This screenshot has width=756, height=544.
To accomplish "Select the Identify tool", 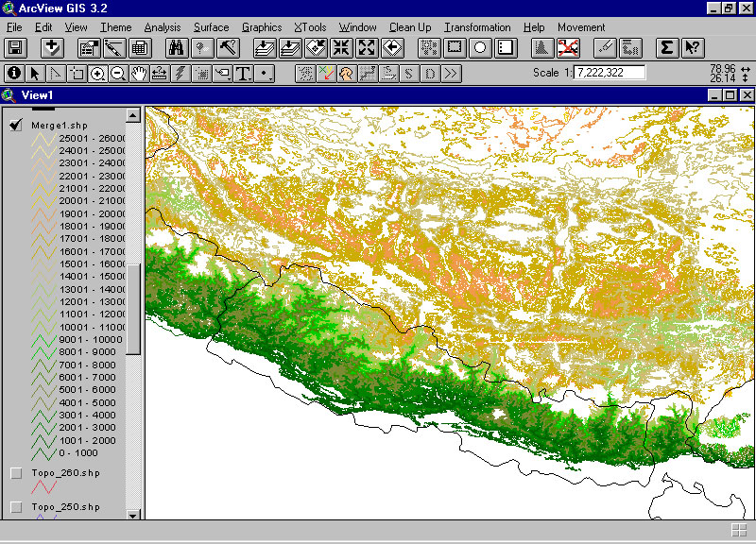I will click(14, 73).
